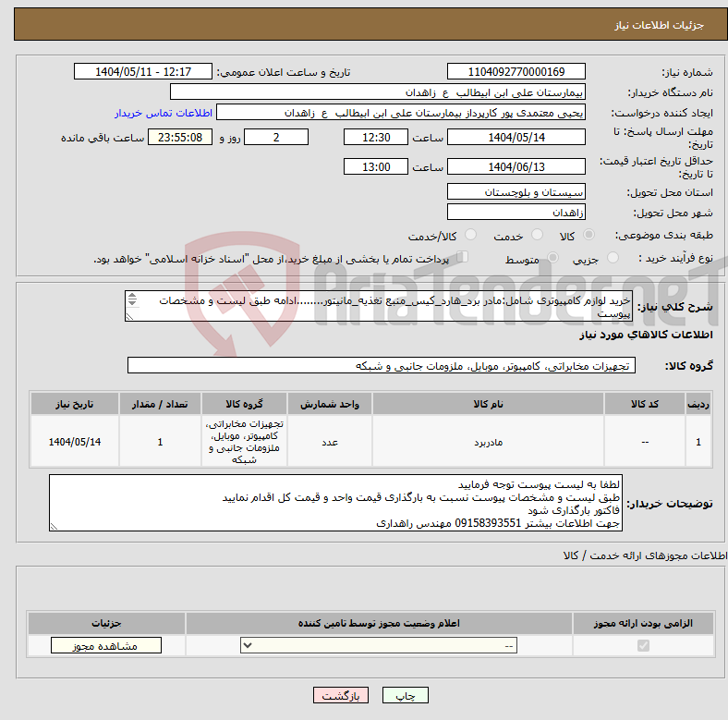728x720 pixels.
Task: Click the مادربرد item name cell
Action: coord(488,442)
